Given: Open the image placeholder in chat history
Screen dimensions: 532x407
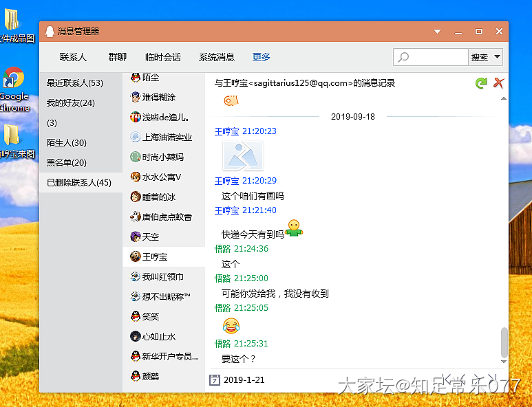Looking at the screenshot, I should tap(242, 156).
